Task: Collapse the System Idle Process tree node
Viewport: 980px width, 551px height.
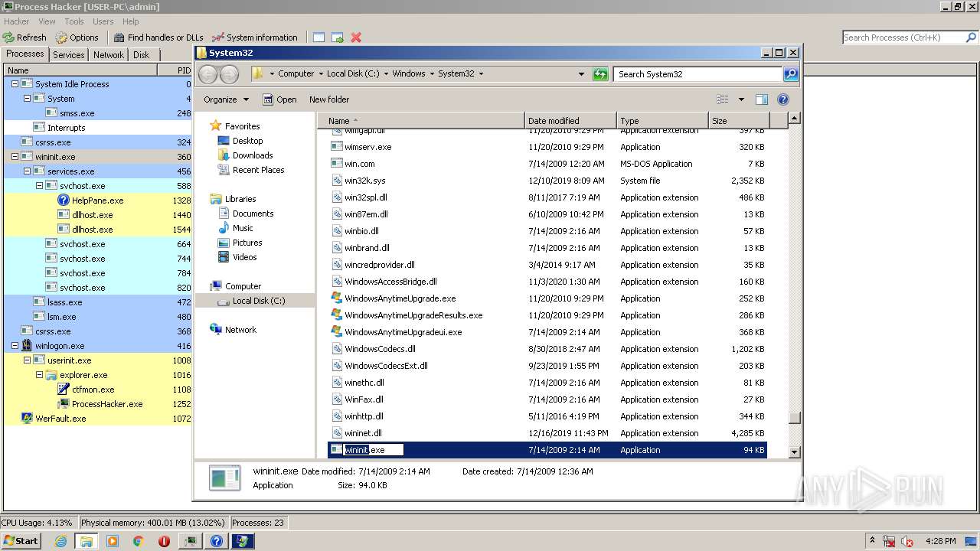Action: (15, 84)
